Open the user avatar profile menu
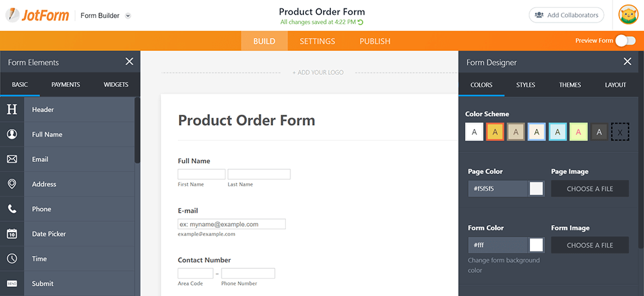Image resolution: width=644 pixels, height=296 pixels. [x=628, y=15]
